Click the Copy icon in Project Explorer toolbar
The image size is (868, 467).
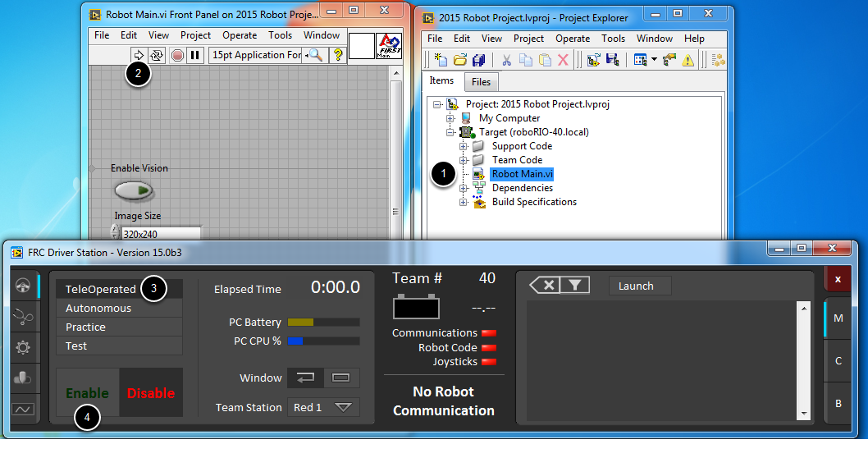pos(526,60)
